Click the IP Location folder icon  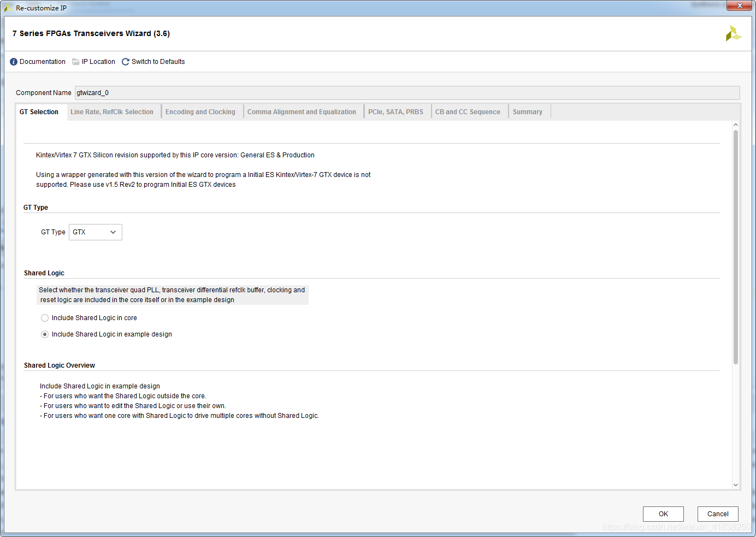[76, 62]
